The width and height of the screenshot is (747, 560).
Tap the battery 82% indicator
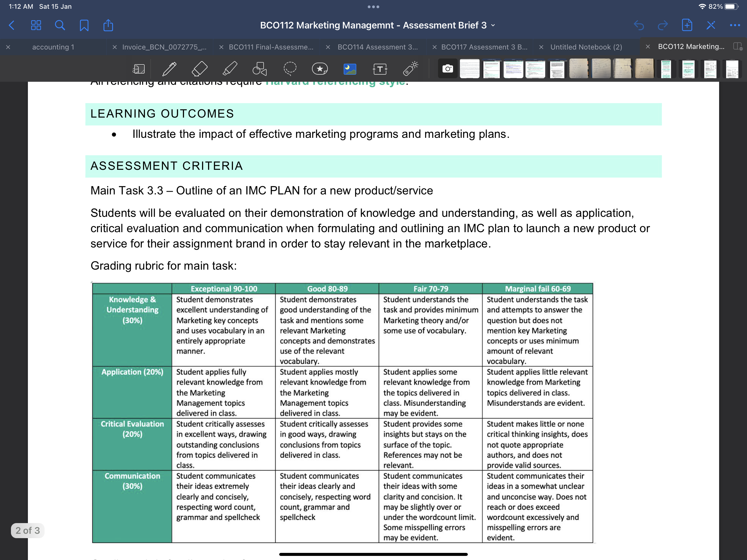point(724,6)
